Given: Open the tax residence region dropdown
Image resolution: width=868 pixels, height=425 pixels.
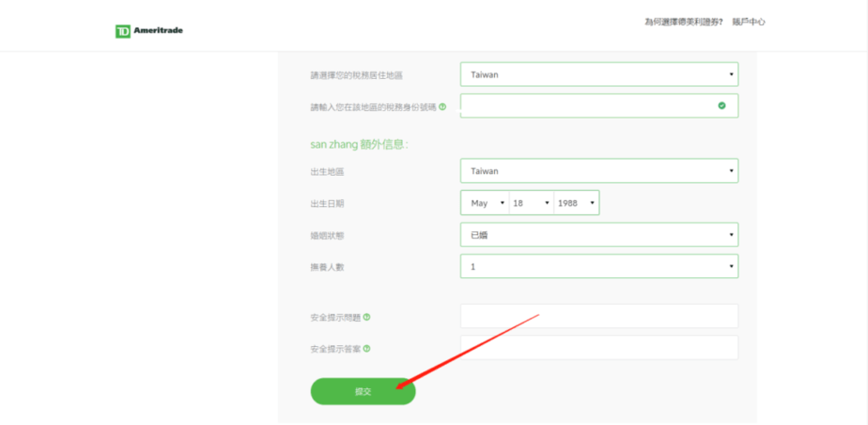Looking at the screenshot, I should tap(599, 74).
